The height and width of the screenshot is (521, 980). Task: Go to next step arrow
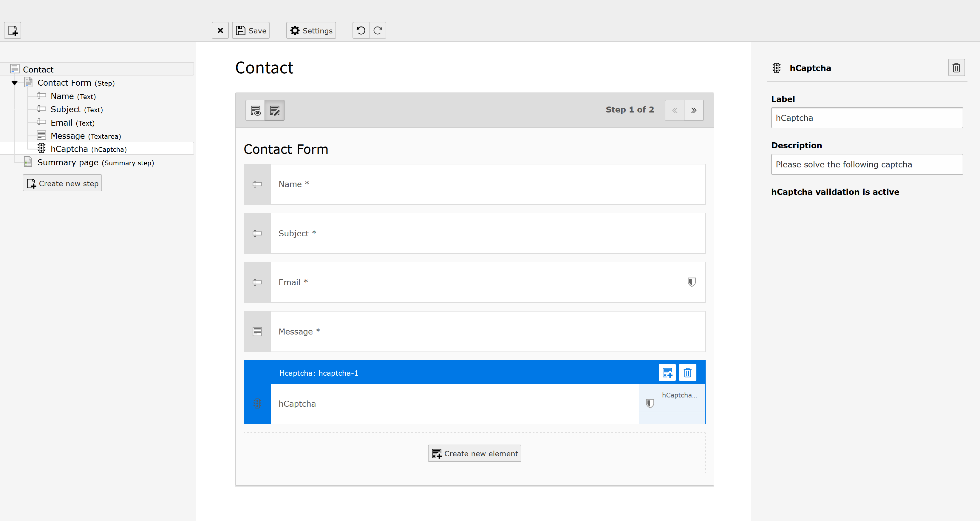pos(694,110)
